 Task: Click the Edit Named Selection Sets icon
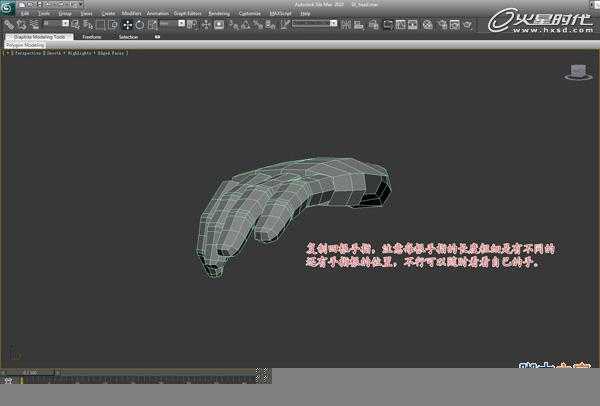point(285,25)
